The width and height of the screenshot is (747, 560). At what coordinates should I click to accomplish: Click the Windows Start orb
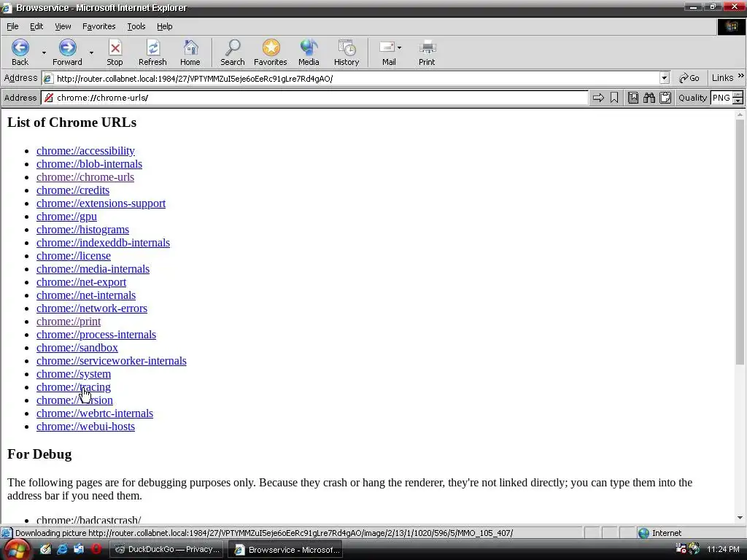click(x=16, y=551)
